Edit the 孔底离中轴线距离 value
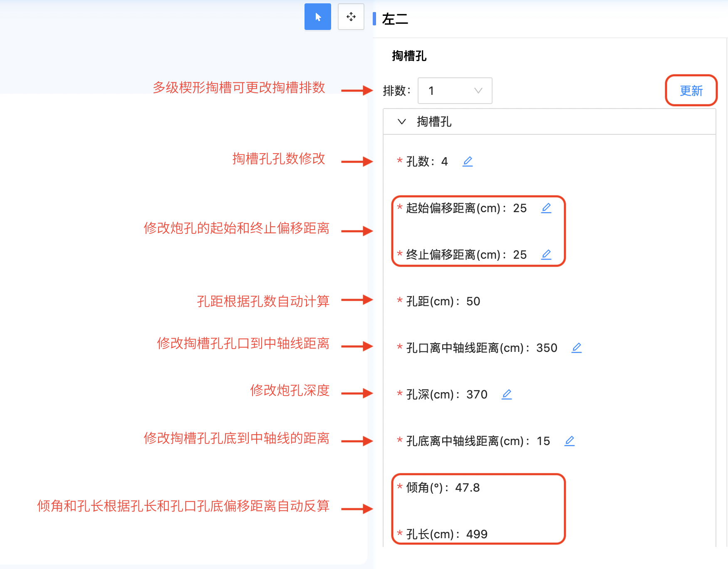Screen dimensions: 728x569 tap(570, 441)
